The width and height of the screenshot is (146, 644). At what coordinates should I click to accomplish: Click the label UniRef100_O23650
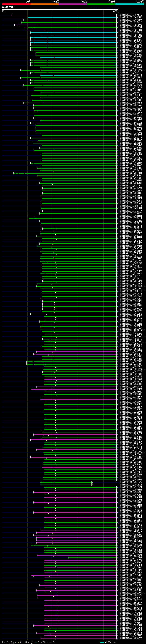tap(131, 58)
